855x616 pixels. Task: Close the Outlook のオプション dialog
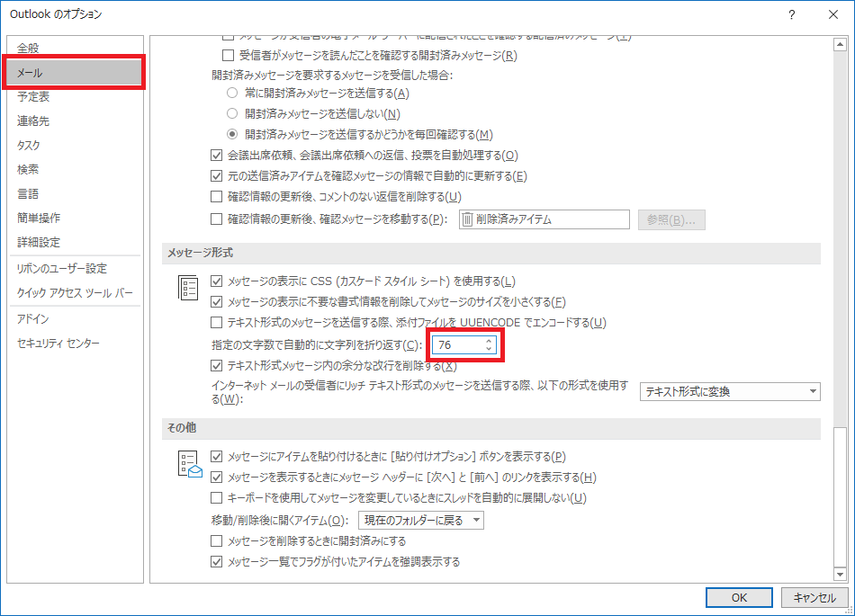[x=833, y=14]
